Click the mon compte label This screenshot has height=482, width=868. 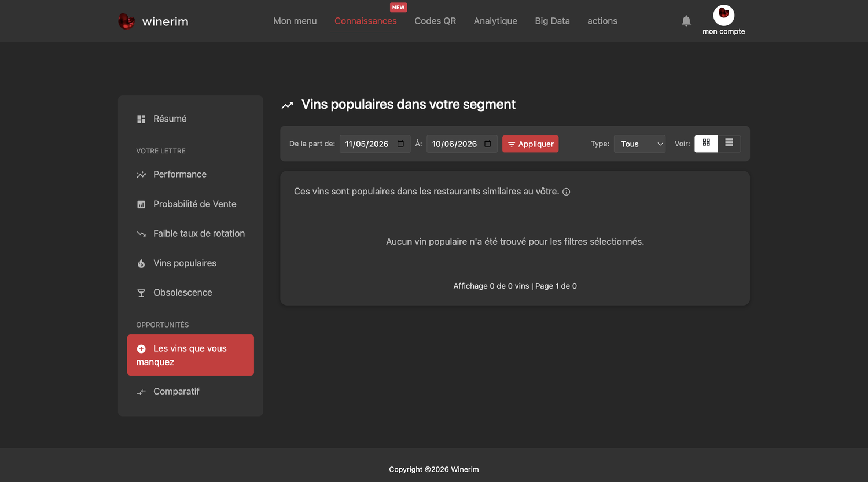(x=723, y=31)
